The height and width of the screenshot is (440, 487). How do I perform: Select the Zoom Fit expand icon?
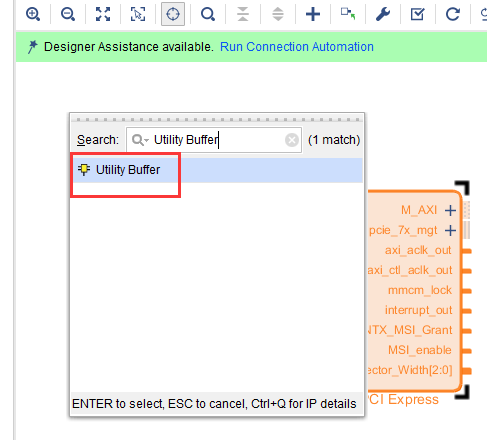pos(103,14)
